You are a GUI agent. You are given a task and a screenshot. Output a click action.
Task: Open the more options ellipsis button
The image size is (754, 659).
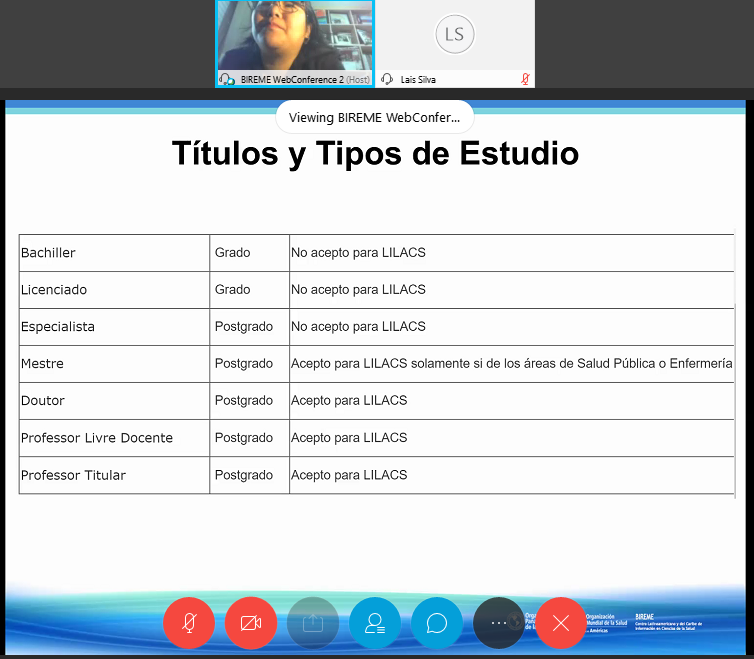pyautogui.click(x=499, y=623)
